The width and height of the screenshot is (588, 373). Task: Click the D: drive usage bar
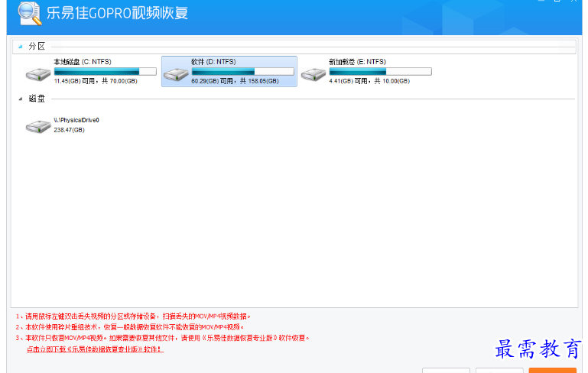(242, 71)
